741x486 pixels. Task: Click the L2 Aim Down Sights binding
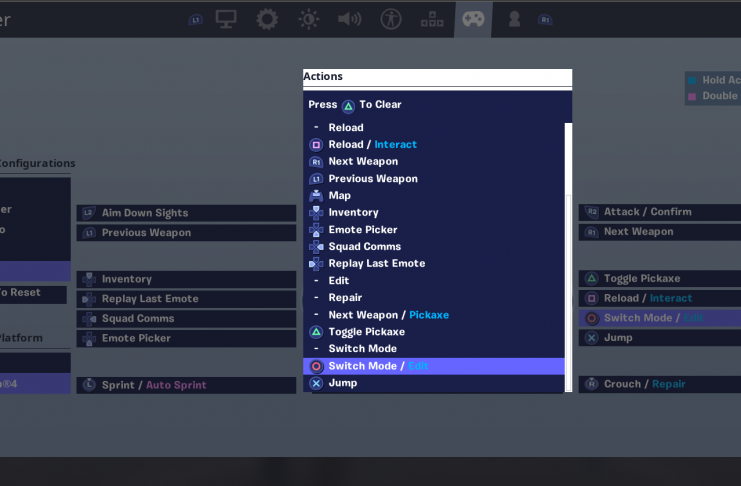click(x=187, y=213)
